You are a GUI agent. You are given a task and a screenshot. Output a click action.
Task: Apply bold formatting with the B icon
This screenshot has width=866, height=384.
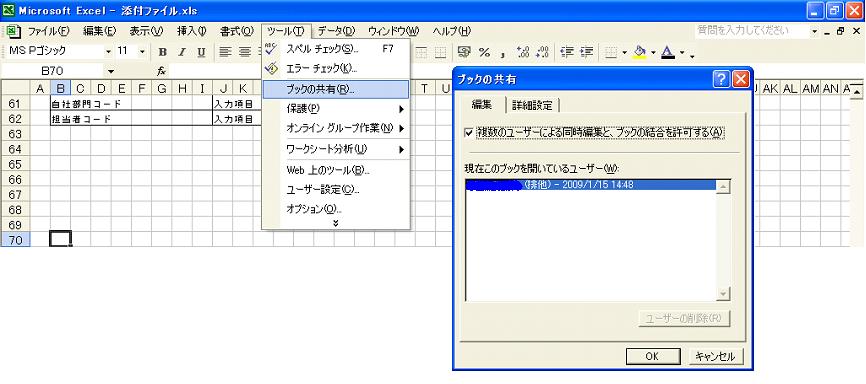(x=162, y=52)
